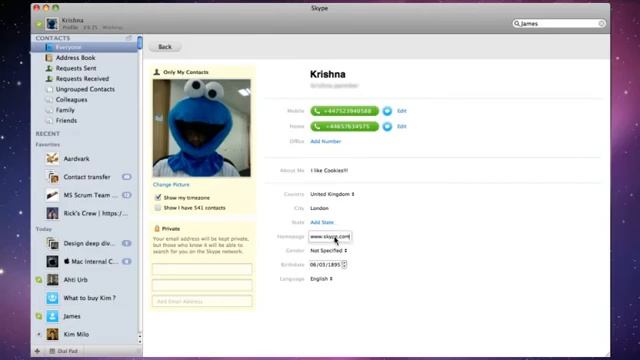The image size is (640, 360).
Task: Click Krishna's avatar in top toolbar
Action: coord(52,24)
